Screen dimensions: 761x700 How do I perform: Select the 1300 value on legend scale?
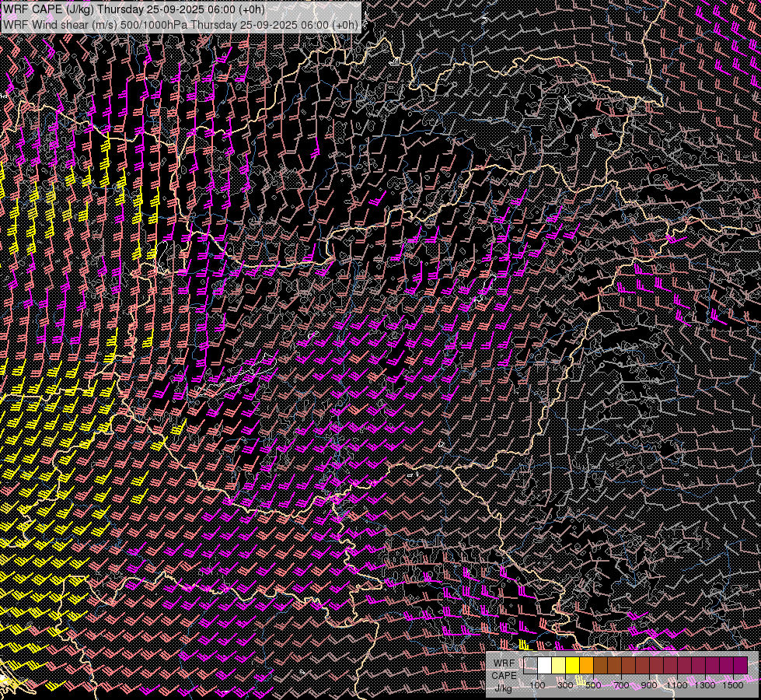705,685
